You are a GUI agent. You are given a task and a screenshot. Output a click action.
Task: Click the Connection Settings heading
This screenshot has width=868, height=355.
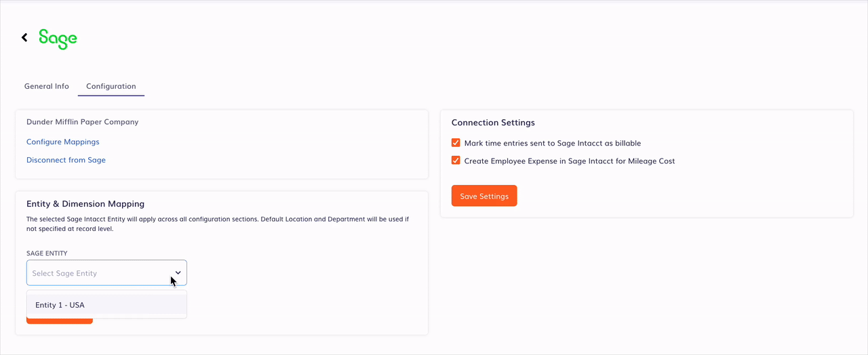pyautogui.click(x=493, y=123)
